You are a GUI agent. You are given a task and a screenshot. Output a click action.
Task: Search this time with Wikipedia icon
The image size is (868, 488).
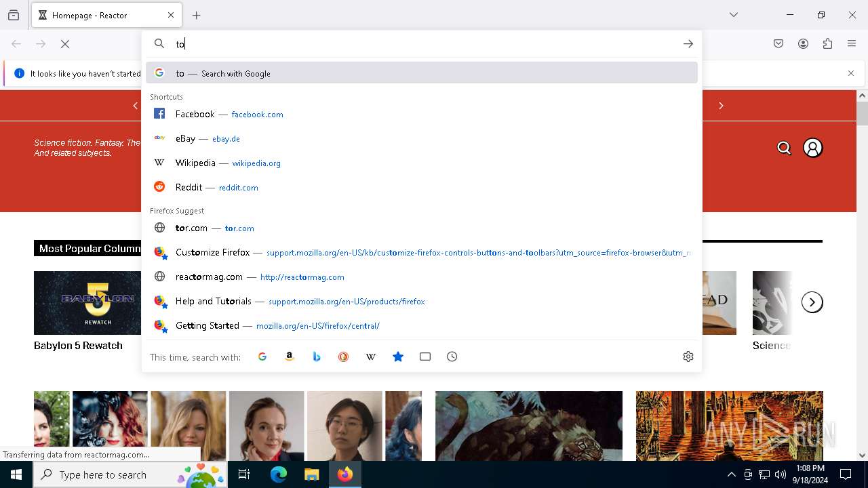pyautogui.click(x=371, y=357)
